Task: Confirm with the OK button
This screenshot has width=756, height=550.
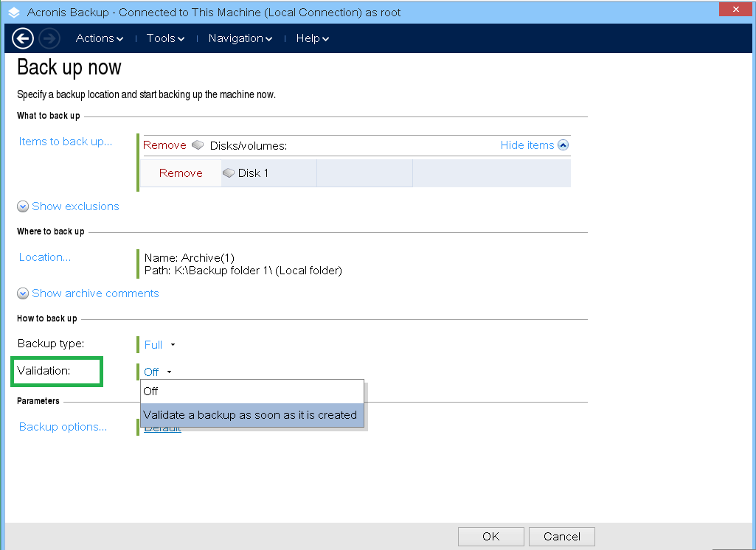Action: [x=490, y=537]
